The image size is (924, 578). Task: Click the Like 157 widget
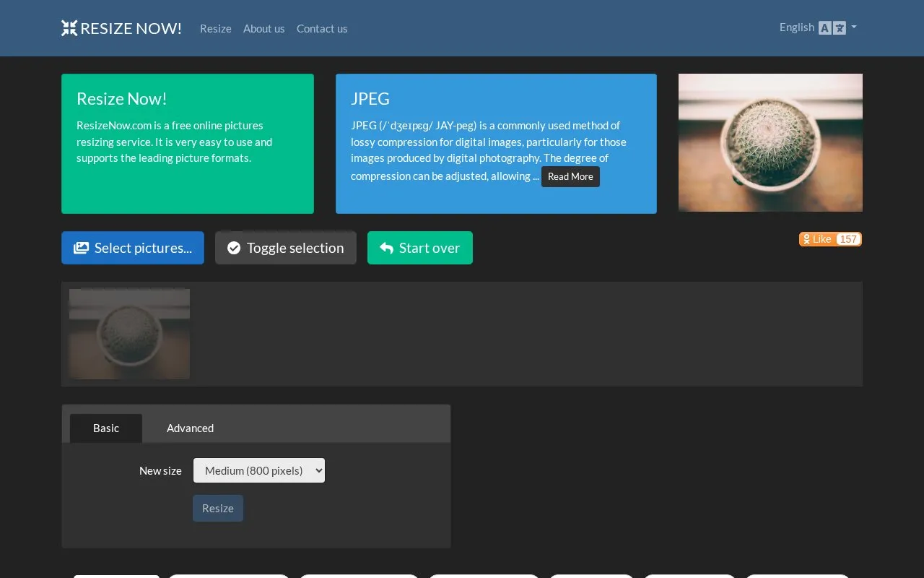click(x=830, y=239)
